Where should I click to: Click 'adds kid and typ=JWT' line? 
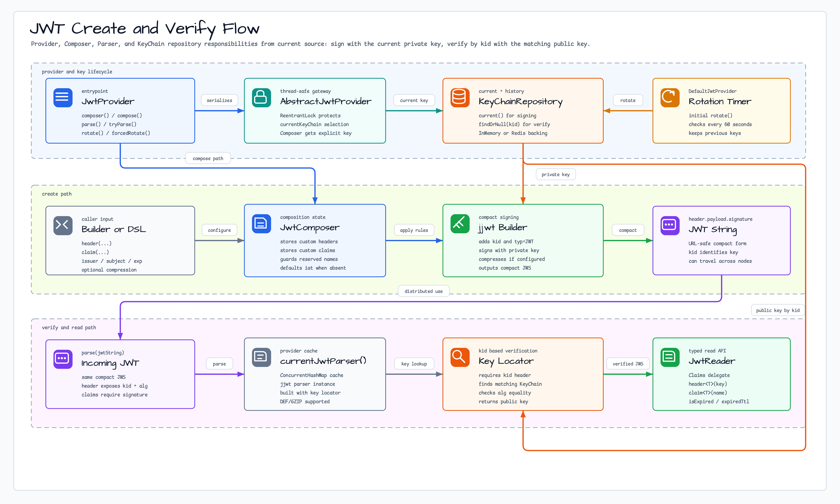tap(506, 241)
